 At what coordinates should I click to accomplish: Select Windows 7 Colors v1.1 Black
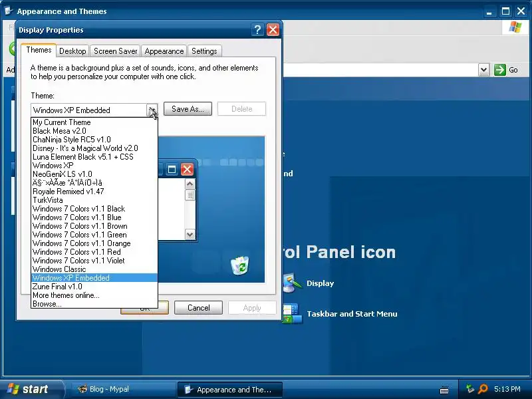(94, 209)
